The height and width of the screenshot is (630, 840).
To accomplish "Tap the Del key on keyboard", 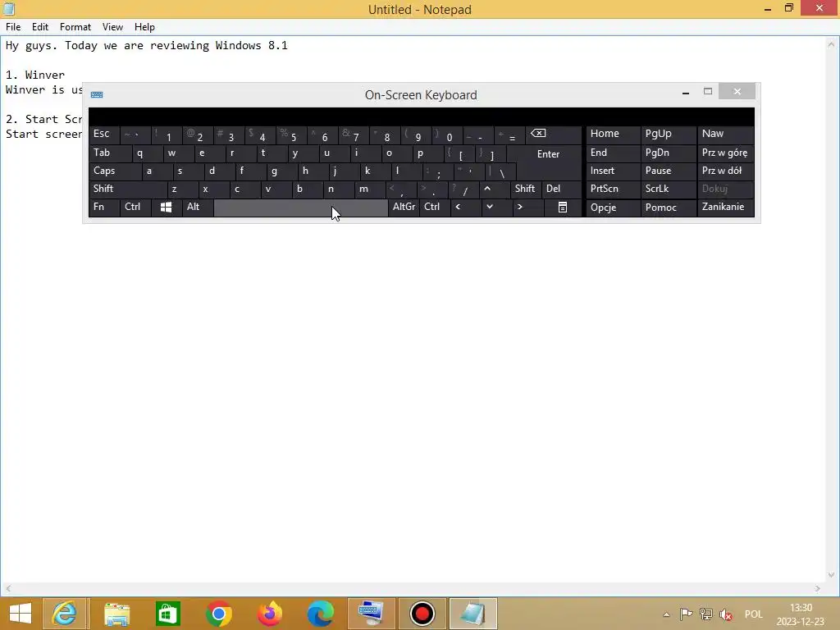I will point(561,189).
